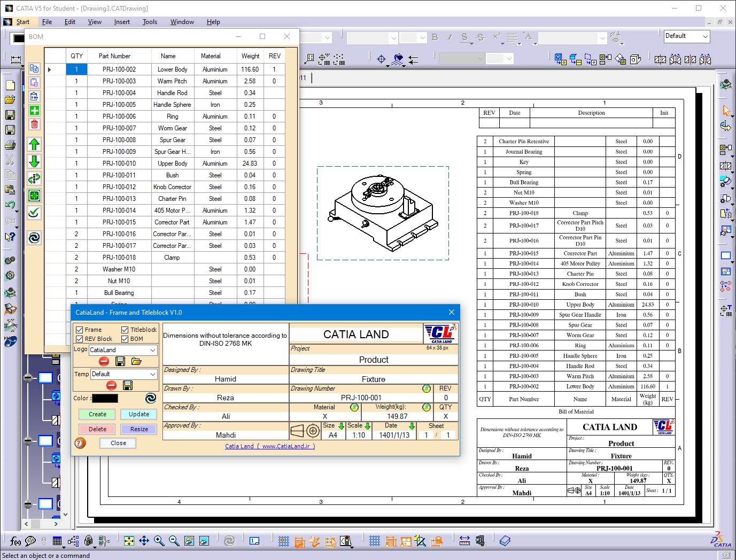Image resolution: width=736 pixels, height=560 pixels.
Task: Click the black Color swatch
Action: click(105, 398)
